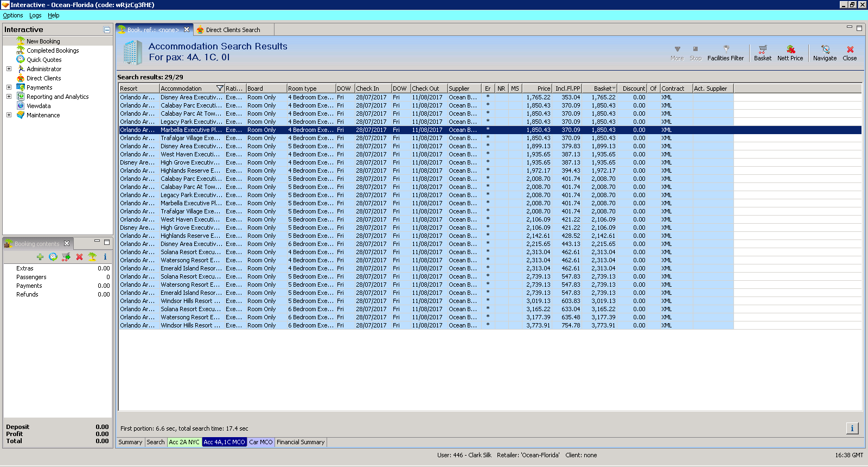Click the blue info button at bottom right
This screenshot has width=868, height=467.
(x=852, y=428)
